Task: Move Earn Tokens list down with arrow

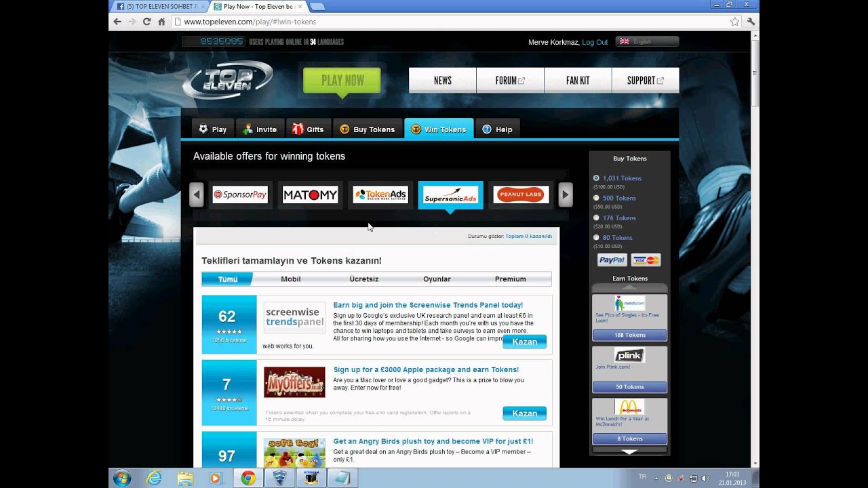Action: point(629,451)
